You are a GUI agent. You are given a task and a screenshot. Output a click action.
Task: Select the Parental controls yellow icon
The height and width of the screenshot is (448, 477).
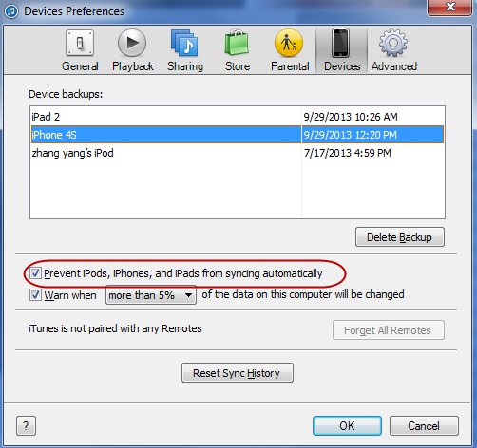coord(289,43)
